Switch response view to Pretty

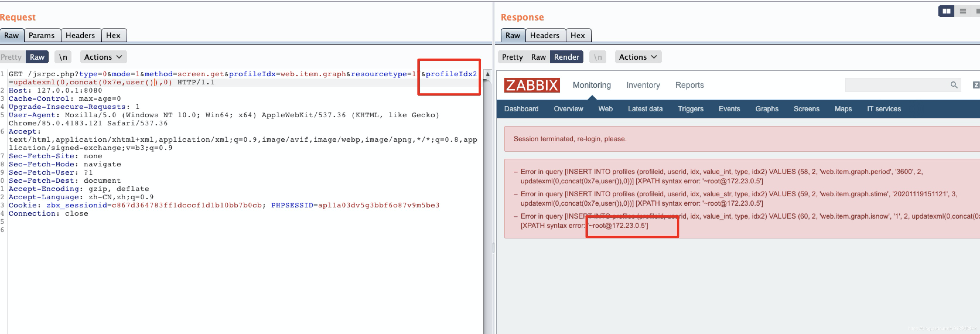(x=512, y=57)
